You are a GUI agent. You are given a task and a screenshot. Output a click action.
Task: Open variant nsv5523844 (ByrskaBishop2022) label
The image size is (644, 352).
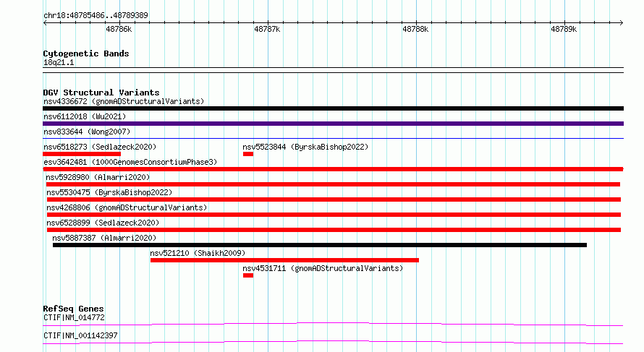coord(305,147)
